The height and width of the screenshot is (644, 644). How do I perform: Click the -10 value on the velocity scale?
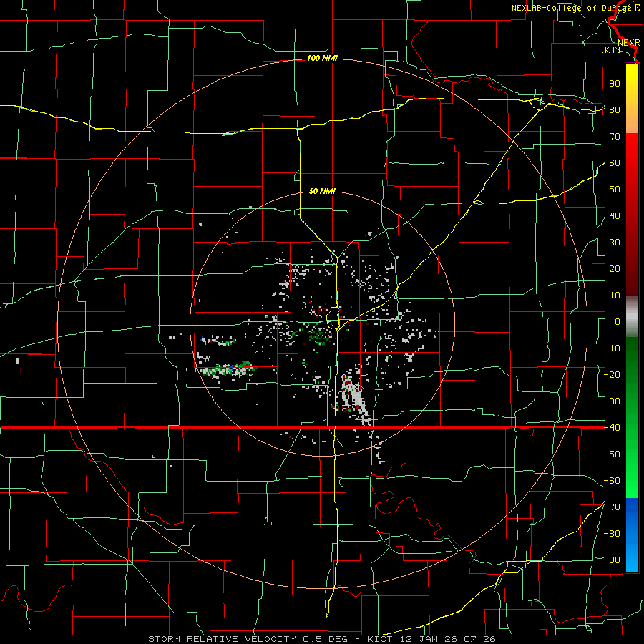612,348
